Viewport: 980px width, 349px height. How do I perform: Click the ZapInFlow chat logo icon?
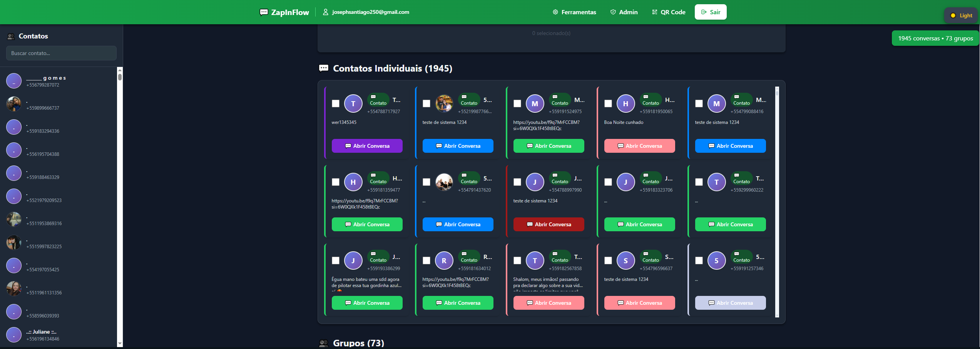coord(264,12)
